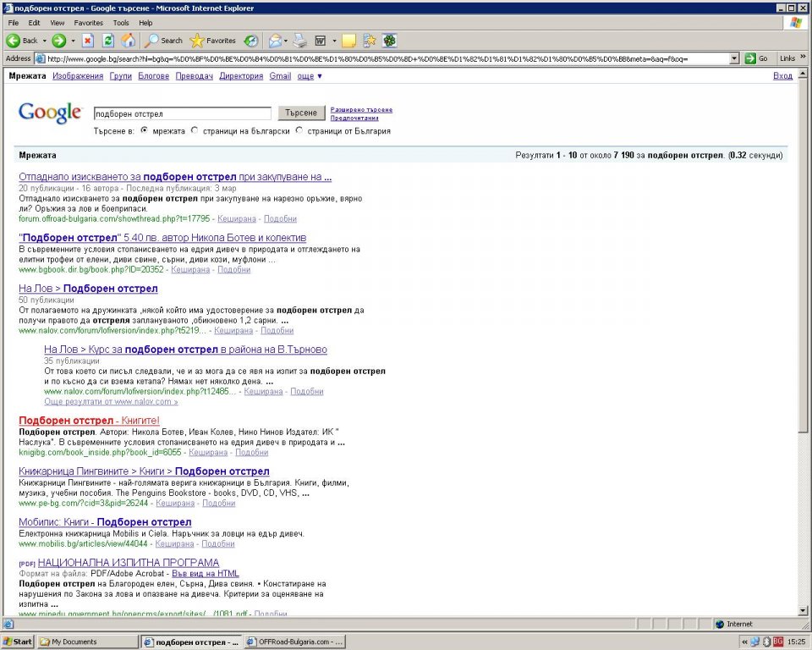Click the green Forward arrow button
Screen dimensions: 812x650
tap(59, 41)
